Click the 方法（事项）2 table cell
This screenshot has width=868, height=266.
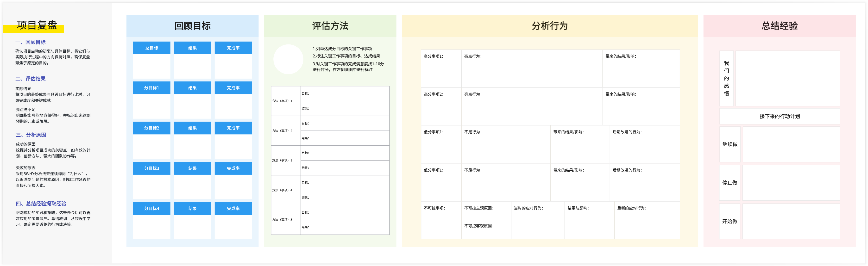[x=286, y=131]
